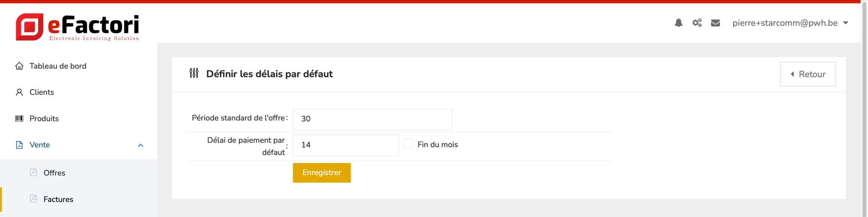Select Factures in the Vente submenu
The height and width of the screenshot is (217, 868).
pos(58,199)
